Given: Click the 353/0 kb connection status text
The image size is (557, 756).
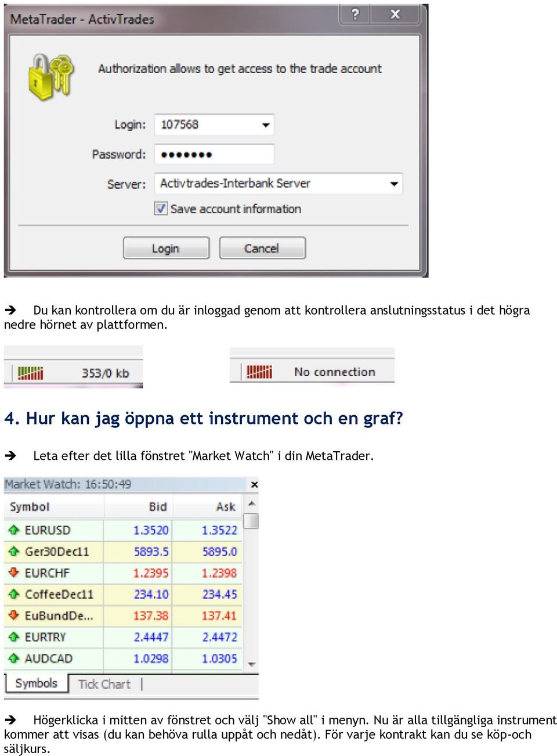Looking at the screenshot, I should pos(105,373).
